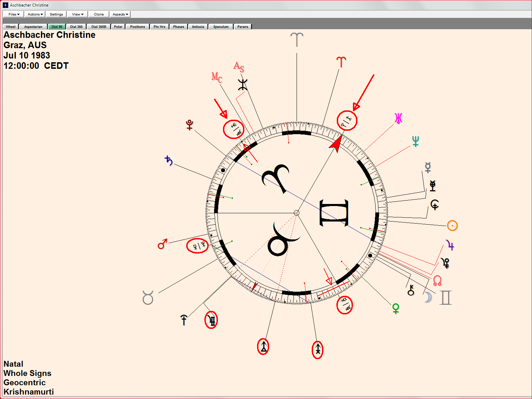
Task: Select the teal Neptune trident glyph
Action: pos(416,141)
